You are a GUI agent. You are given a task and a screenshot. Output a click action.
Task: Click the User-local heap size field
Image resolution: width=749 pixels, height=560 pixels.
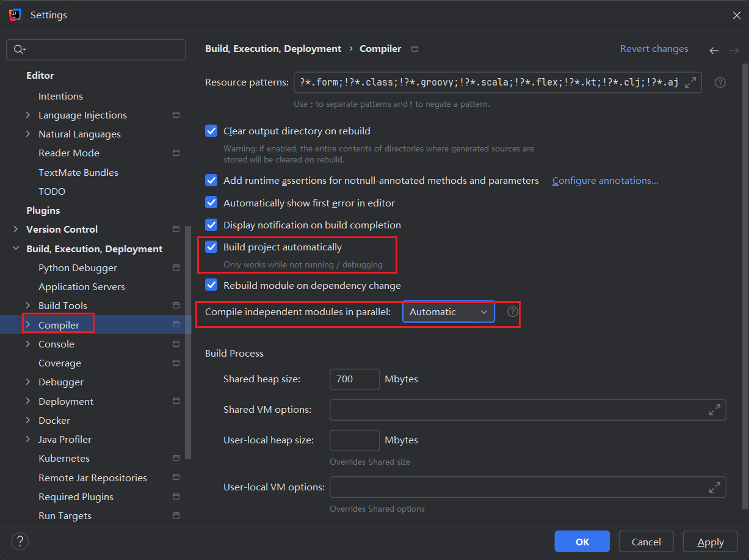point(355,440)
